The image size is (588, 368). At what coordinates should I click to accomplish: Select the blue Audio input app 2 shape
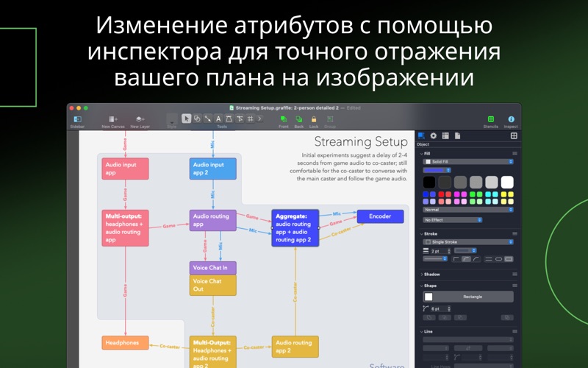click(x=212, y=169)
